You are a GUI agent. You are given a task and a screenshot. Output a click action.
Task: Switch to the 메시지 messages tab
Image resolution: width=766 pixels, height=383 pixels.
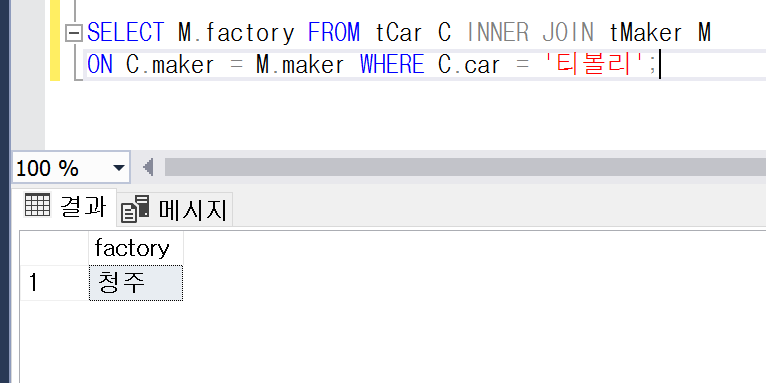click(x=175, y=210)
